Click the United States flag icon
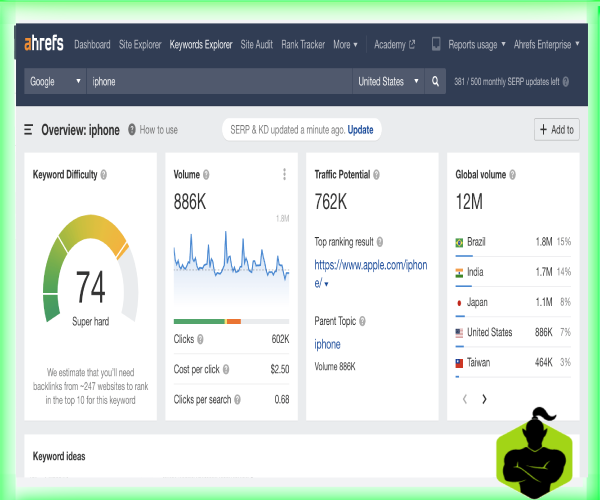 pyautogui.click(x=459, y=333)
